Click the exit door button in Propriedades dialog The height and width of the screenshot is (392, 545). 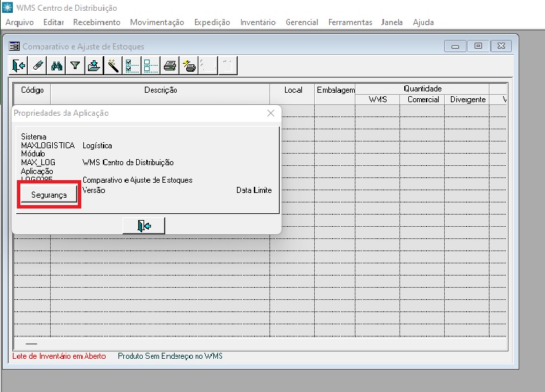click(144, 226)
